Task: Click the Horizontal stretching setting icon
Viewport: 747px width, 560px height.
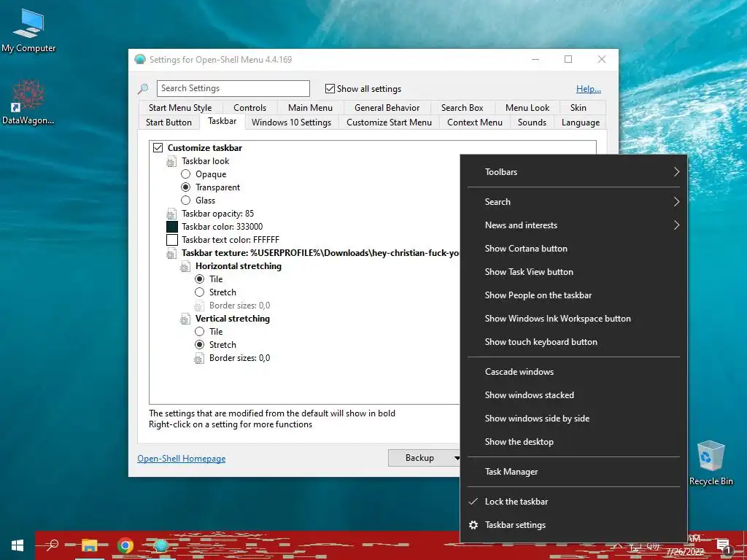Action: pyautogui.click(x=185, y=266)
